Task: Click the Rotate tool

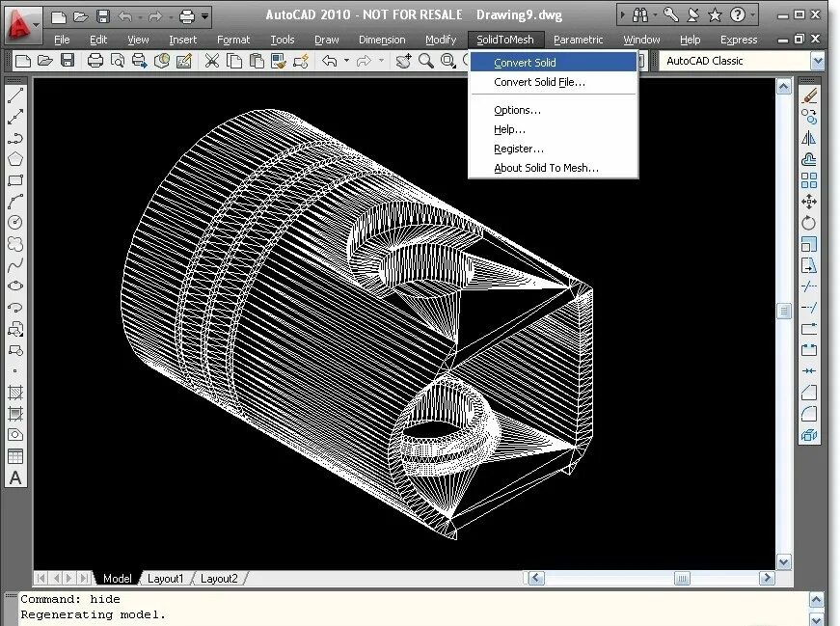Action: click(809, 223)
